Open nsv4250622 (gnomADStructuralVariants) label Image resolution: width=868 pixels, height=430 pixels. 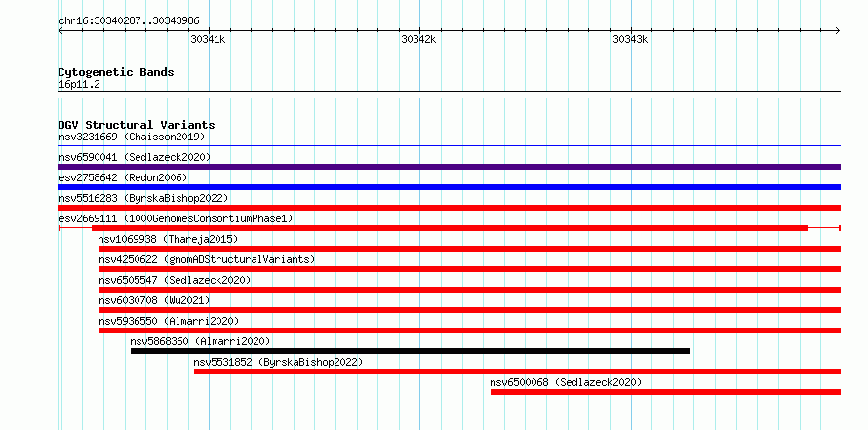tap(207, 259)
